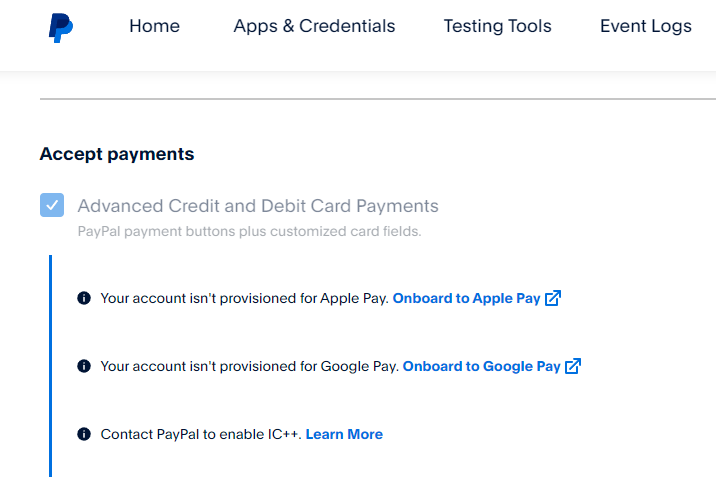
Task: Click the Accept payments heading
Action: coord(117,154)
